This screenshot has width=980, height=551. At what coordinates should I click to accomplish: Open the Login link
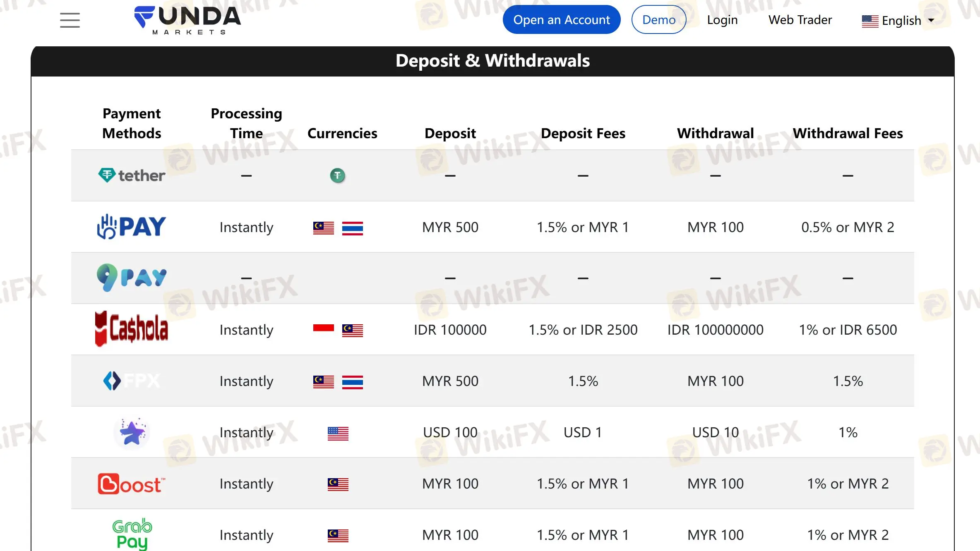[x=722, y=20]
